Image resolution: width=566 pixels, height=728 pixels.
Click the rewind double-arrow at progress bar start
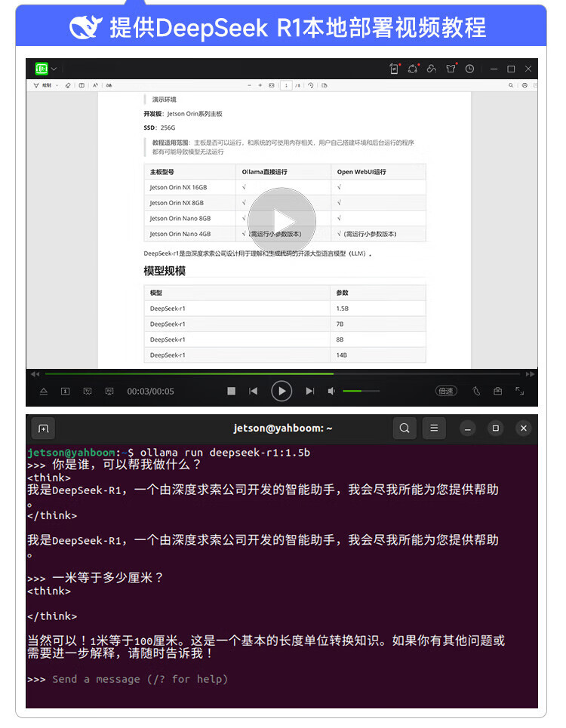[x=35, y=373]
